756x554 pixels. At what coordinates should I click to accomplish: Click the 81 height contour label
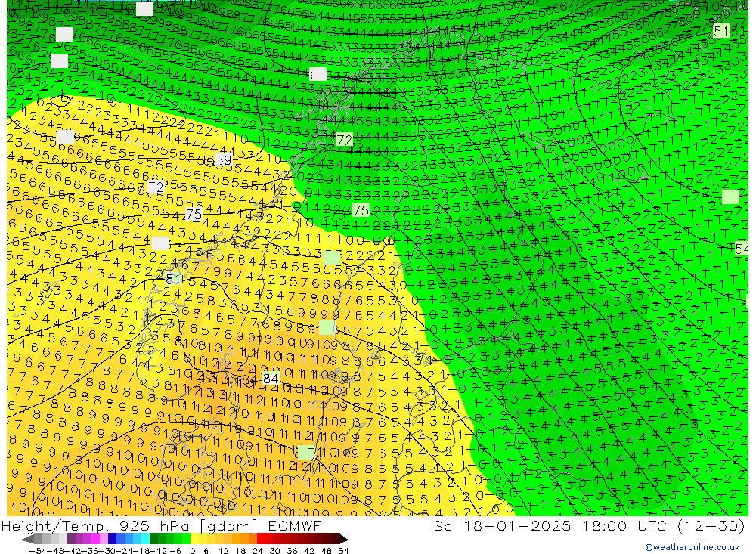pos(173,278)
